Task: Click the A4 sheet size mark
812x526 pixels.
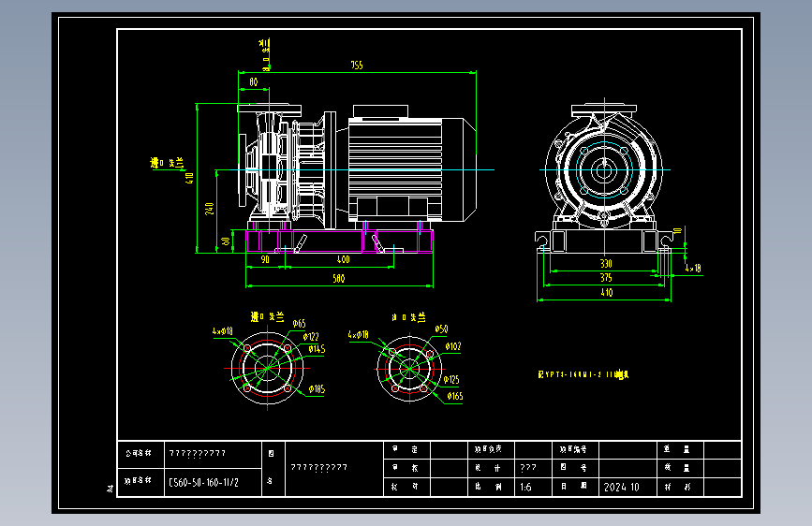Action: (111, 489)
